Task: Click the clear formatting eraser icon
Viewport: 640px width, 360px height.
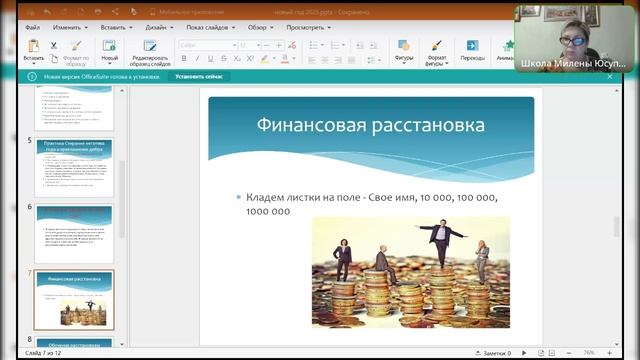Action: tap(292, 45)
